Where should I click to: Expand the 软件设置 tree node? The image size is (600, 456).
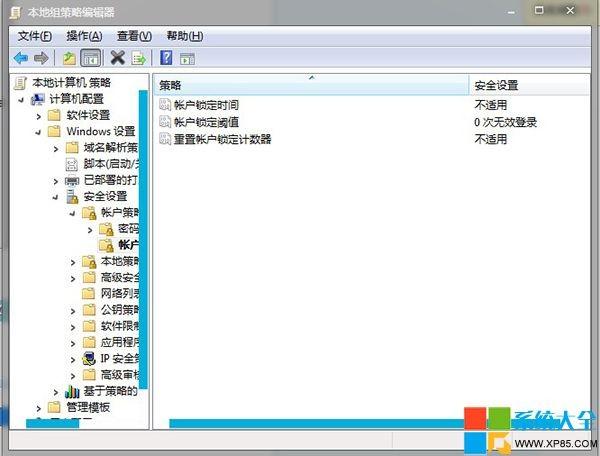tap(39, 116)
